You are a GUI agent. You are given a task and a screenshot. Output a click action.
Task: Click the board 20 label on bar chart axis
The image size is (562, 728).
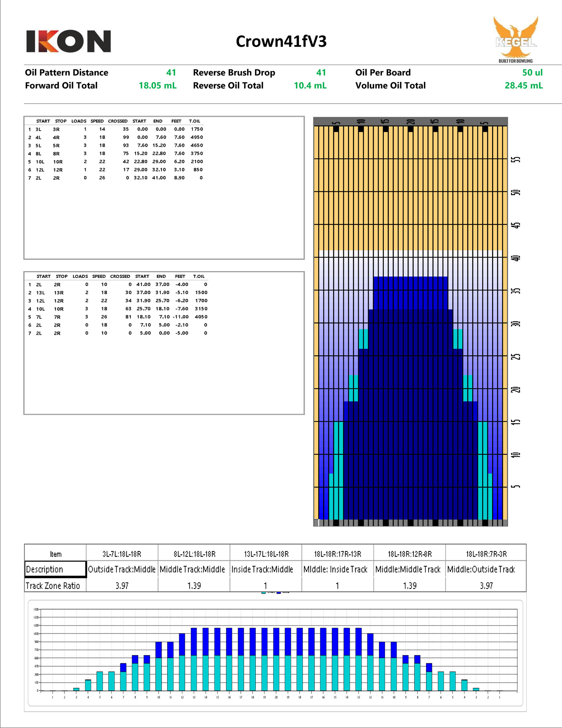(276, 697)
